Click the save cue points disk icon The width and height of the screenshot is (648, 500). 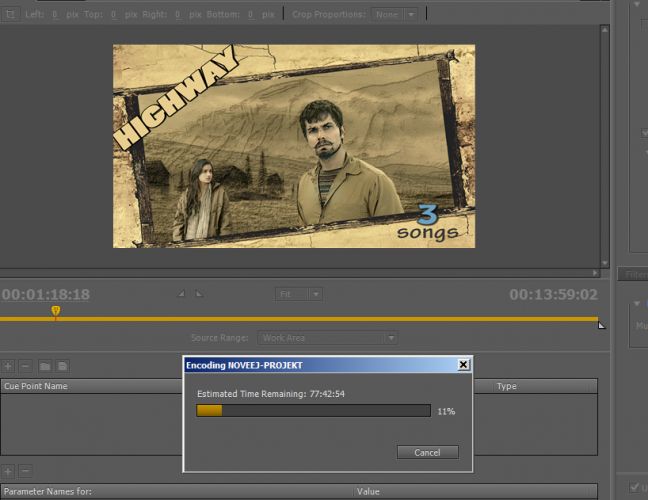(x=62, y=366)
